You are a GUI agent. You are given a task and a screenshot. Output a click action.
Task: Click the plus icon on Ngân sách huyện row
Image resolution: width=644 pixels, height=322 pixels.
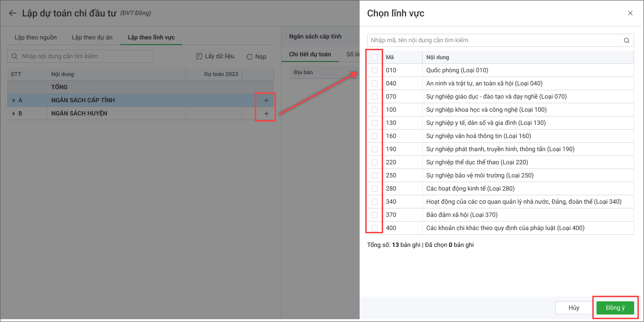(x=266, y=114)
